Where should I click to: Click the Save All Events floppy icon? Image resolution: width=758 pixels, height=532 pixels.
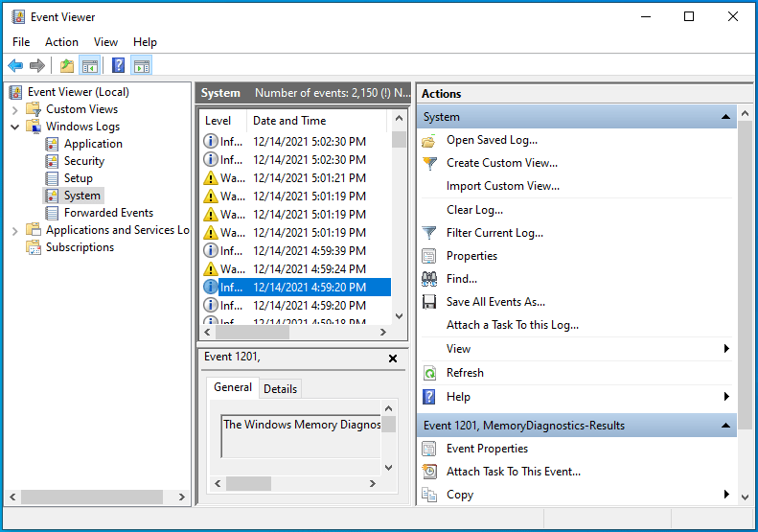[429, 302]
